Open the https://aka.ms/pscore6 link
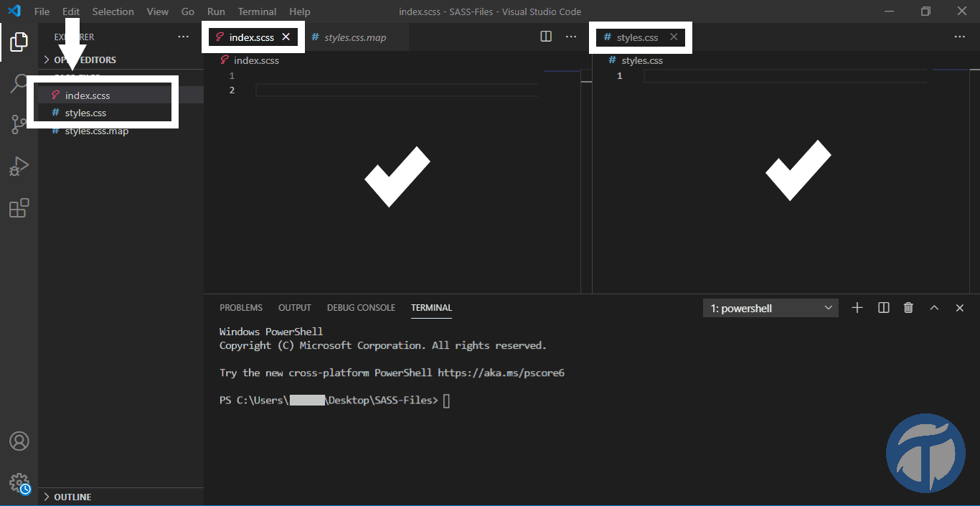980x506 pixels. [x=501, y=373]
